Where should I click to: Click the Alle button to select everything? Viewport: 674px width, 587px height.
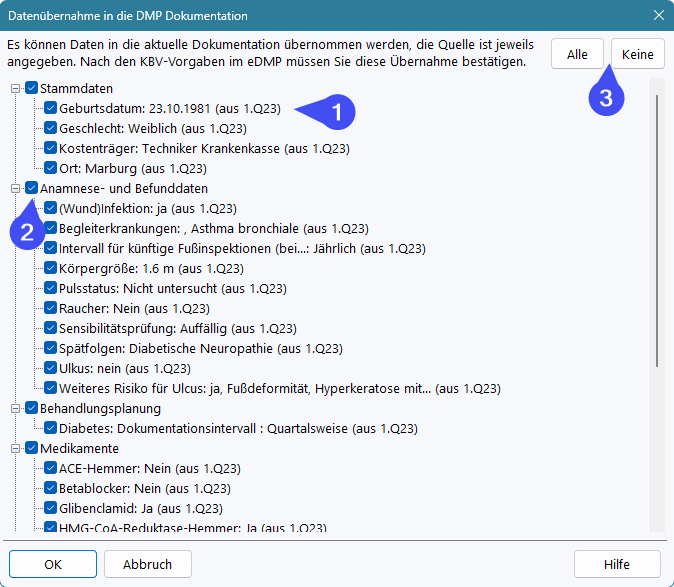(577, 54)
